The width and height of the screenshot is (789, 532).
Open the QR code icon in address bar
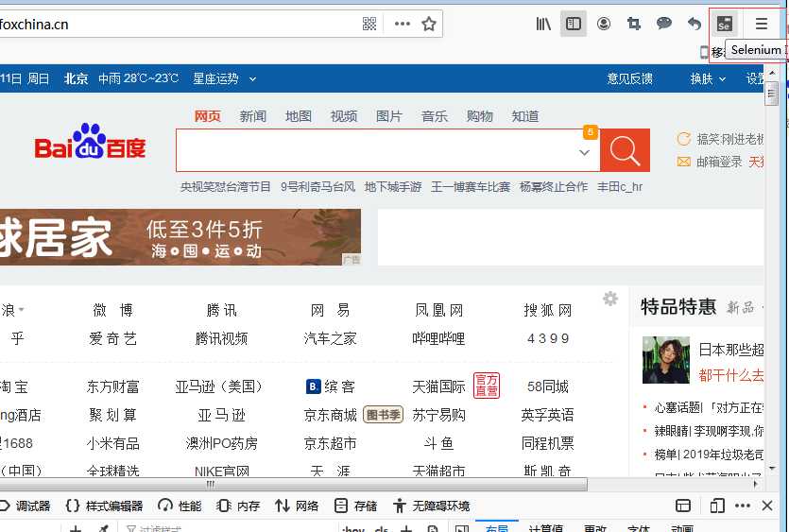point(369,24)
